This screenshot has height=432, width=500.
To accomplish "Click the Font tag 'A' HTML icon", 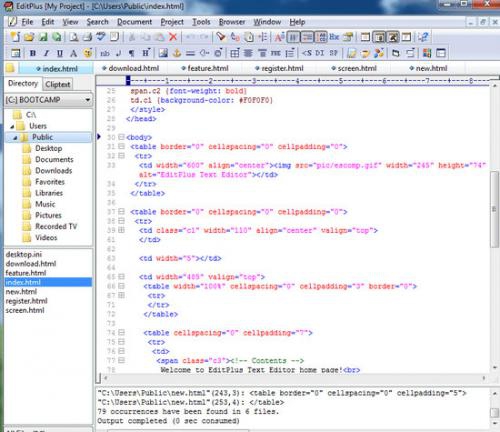I will [74, 53].
